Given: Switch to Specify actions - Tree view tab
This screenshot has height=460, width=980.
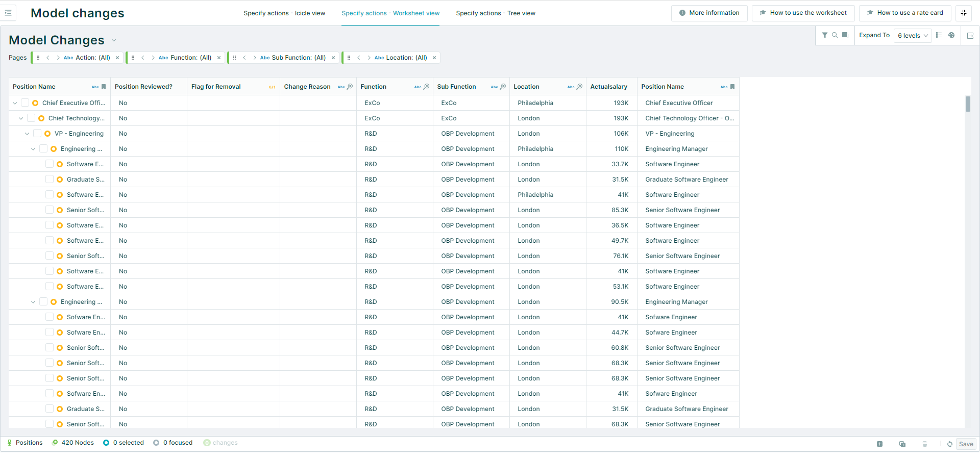Looking at the screenshot, I should (x=496, y=13).
